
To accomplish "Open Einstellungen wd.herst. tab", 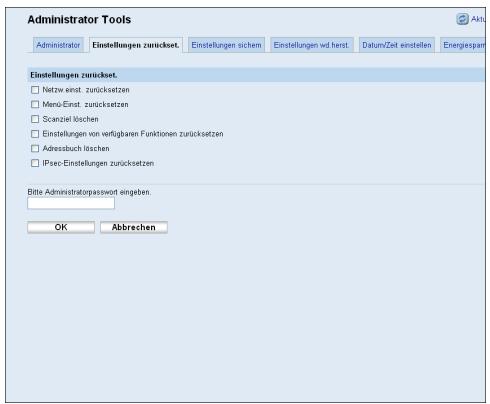I will click(x=311, y=45).
